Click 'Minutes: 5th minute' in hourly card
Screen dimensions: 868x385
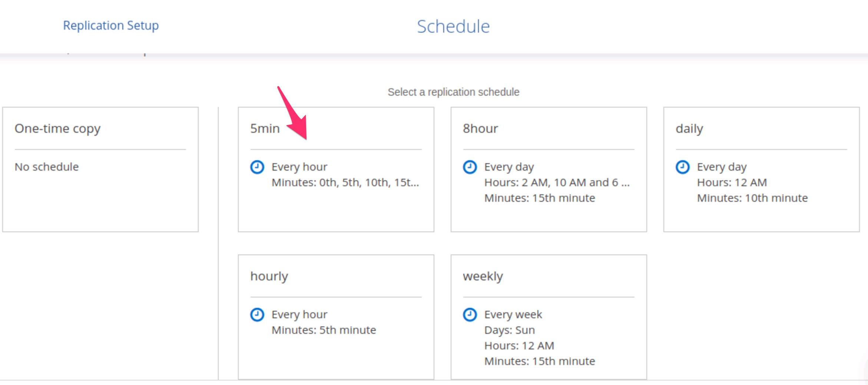point(324,330)
